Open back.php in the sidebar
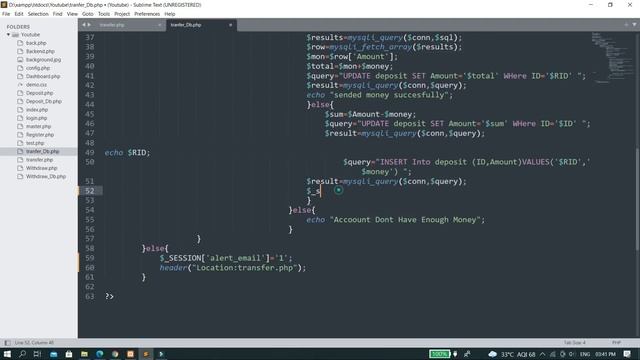The image size is (640, 360). [36, 43]
